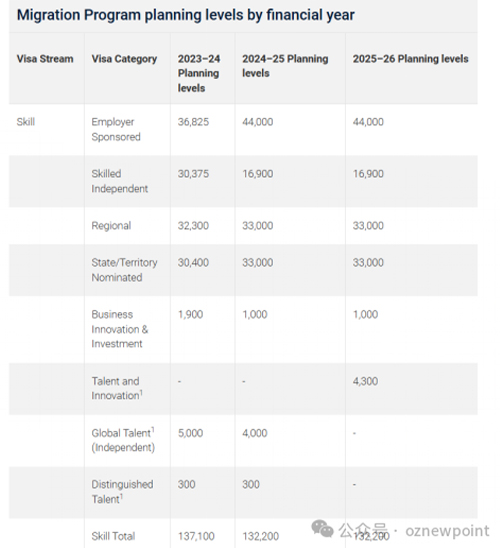Select the Skill Total row label
Image resolution: width=500 pixels, height=548 pixels.
113,536
